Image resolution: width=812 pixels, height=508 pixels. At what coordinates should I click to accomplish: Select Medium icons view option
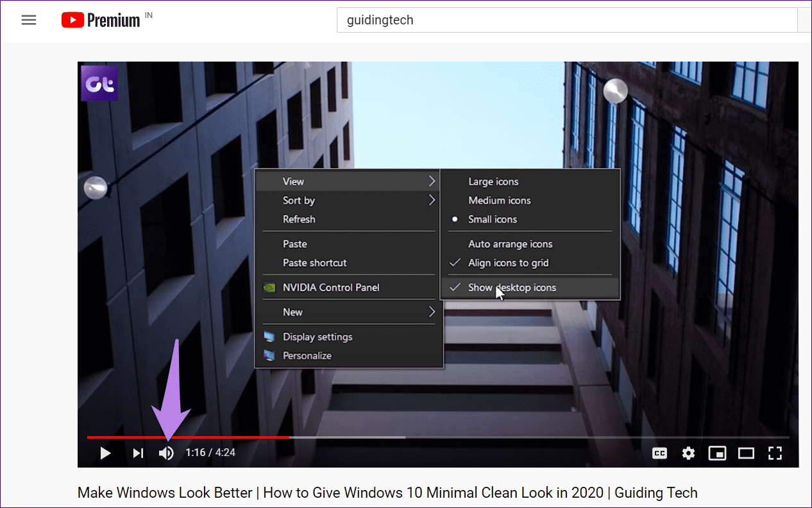coord(500,200)
